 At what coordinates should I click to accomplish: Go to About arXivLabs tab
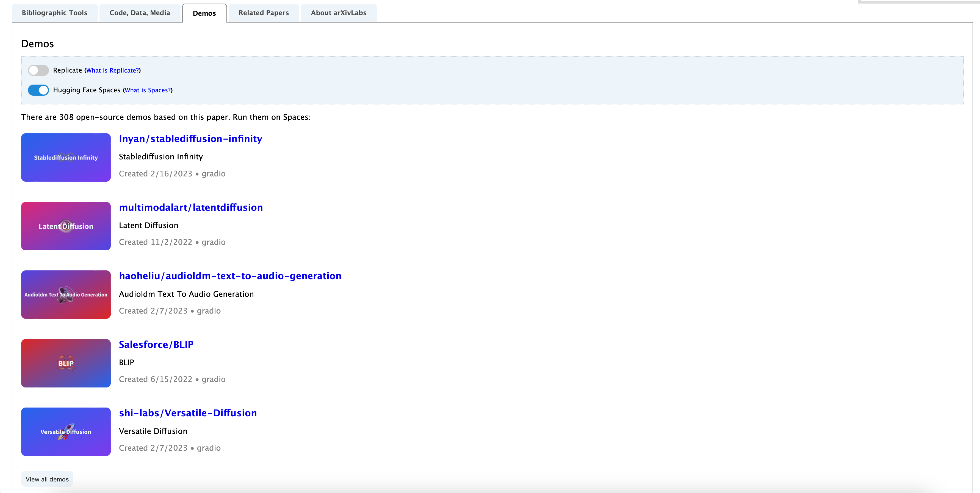click(x=339, y=13)
